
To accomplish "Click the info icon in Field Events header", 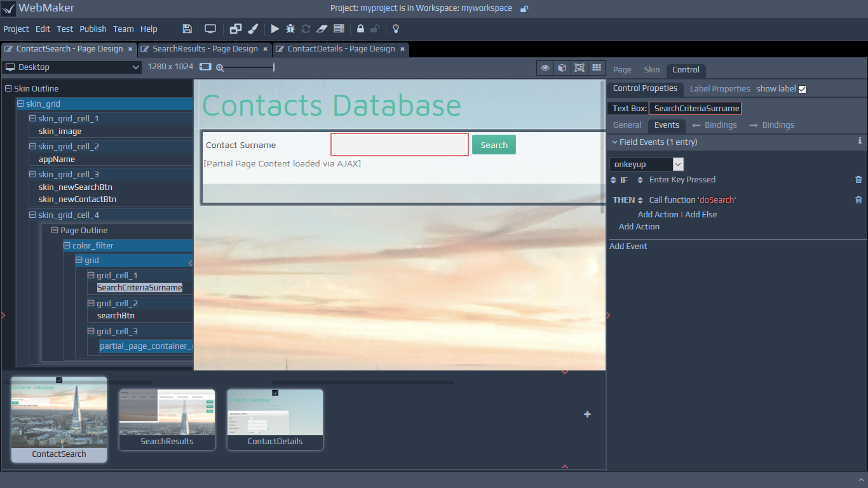I will click(x=860, y=141).
